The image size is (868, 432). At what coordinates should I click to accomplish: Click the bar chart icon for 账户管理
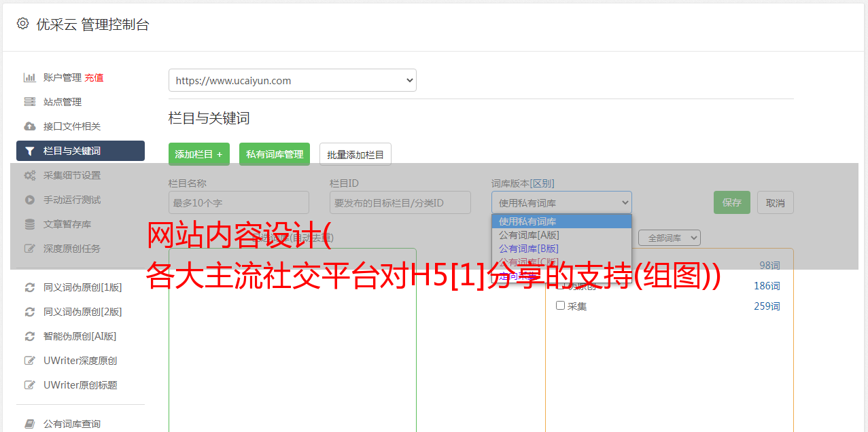(30, 77)
